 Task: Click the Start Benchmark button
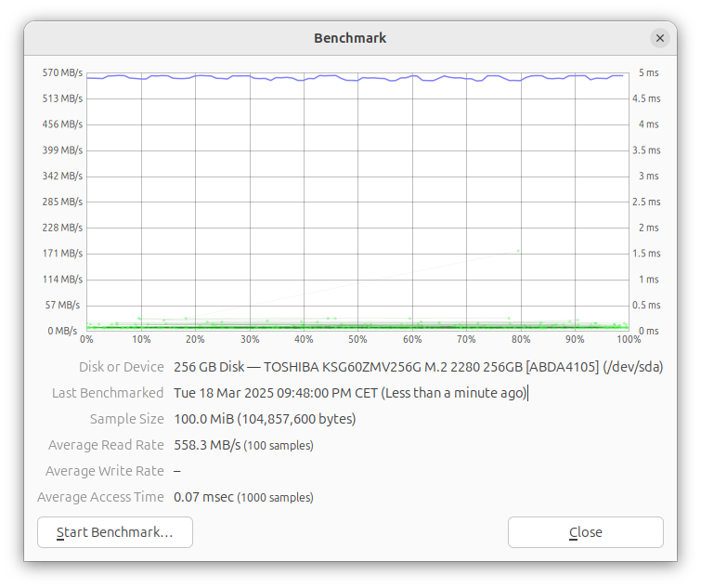click(x=115, y=532)
